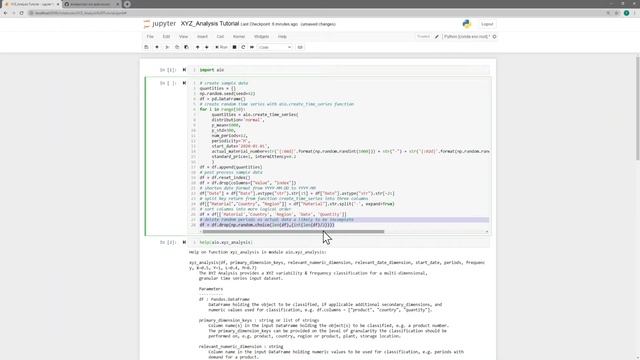Click the 'Last Checkpoint' status text

pyautogui.click(x=269, y=24)
